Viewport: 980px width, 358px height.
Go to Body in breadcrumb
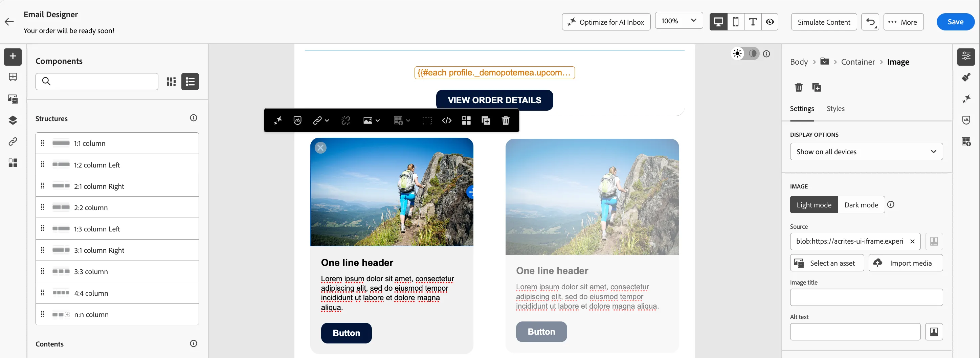pyautogui.click(x=799, y=62)
